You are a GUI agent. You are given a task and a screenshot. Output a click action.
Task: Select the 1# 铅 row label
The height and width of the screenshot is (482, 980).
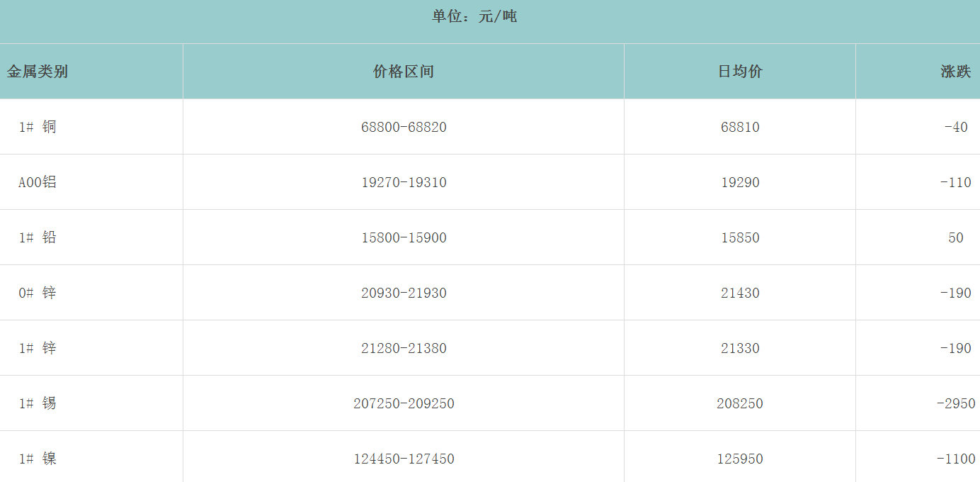coord(38,238)
